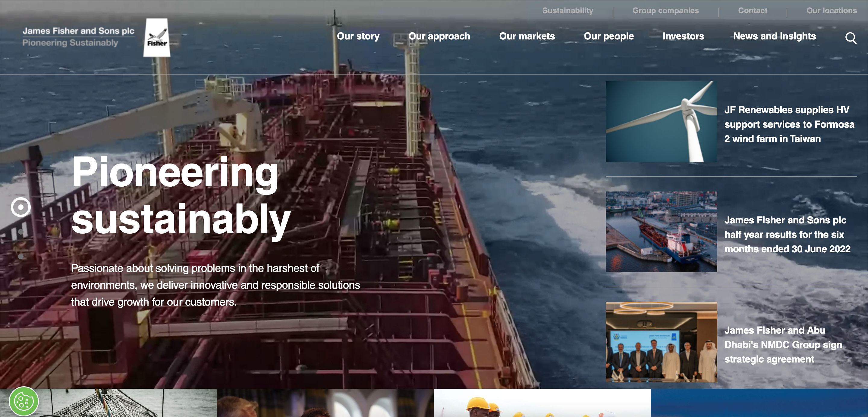Open the Group companies link
The height and width of the screenshot is (417, 868).
pyautogui.click(x=665, y=11)
